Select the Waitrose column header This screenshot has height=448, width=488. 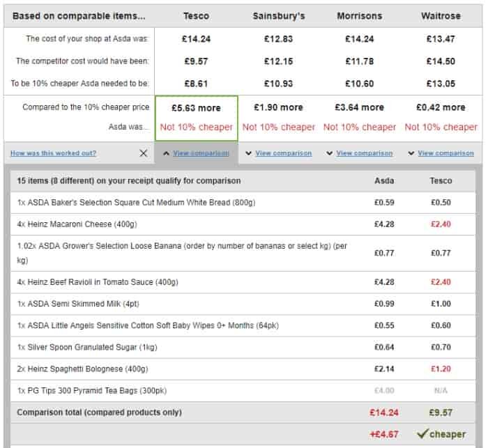[x=441, y=16]
